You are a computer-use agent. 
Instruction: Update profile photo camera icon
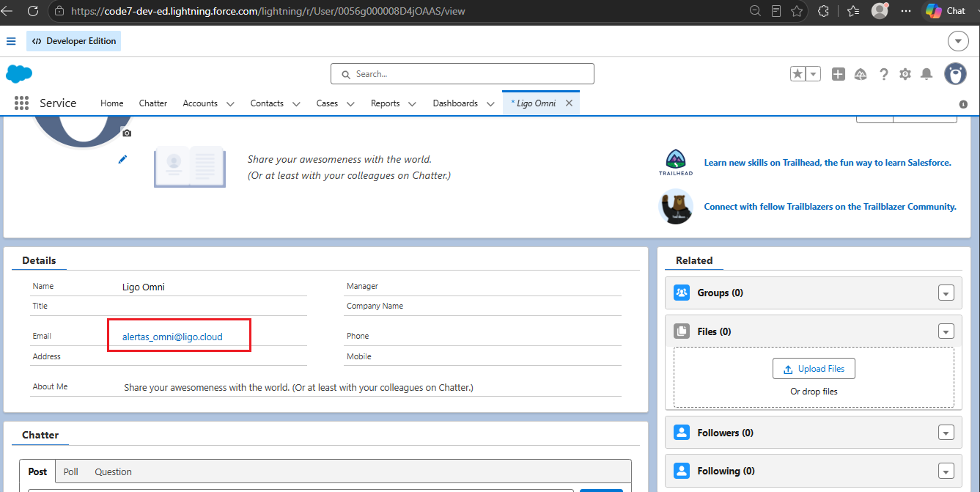pos(127,133)
